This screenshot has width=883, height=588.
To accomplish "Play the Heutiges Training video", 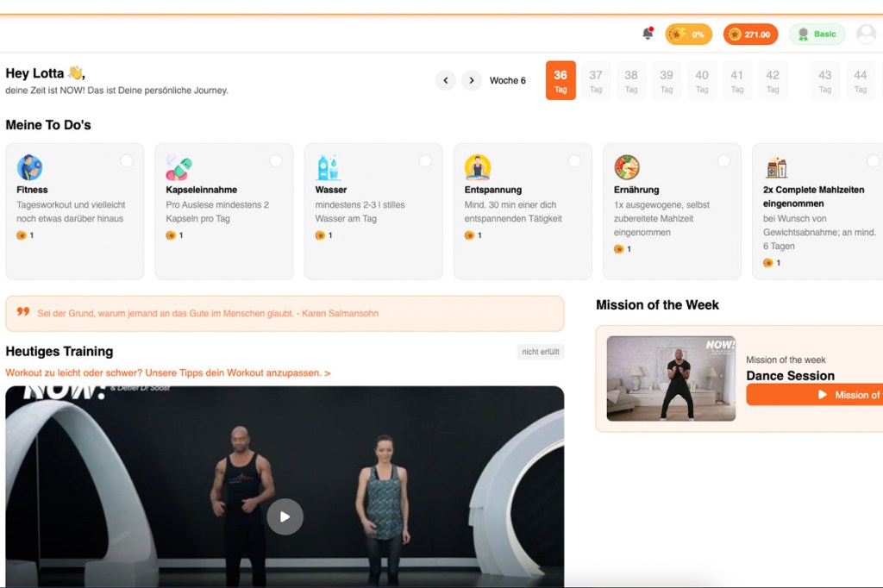I will coord(285,516).
